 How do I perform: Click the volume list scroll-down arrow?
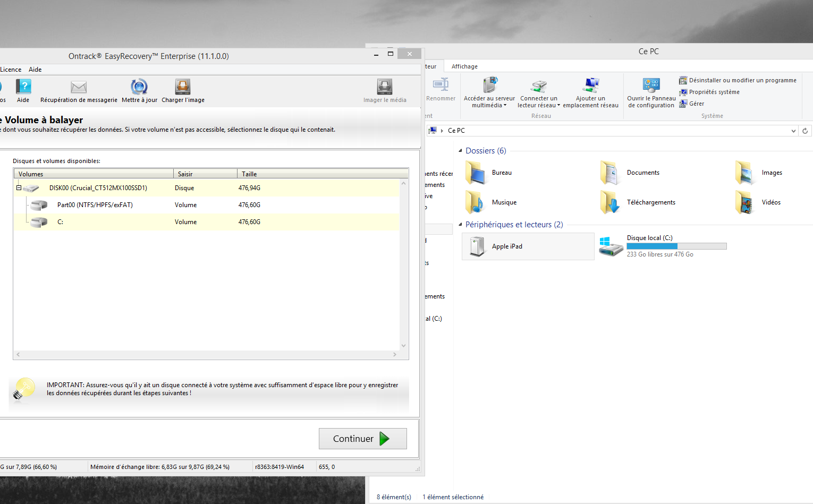point(404,346)
